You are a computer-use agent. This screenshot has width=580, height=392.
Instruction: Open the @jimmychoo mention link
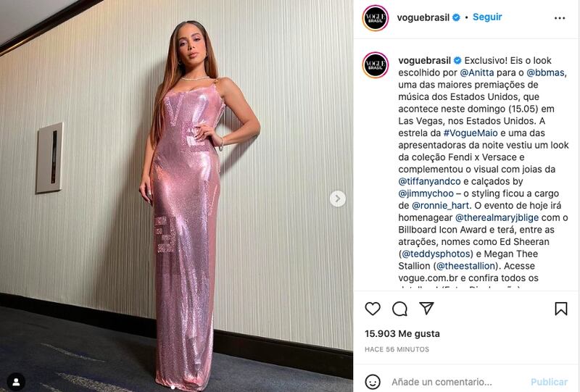click(x=426, y=193)
